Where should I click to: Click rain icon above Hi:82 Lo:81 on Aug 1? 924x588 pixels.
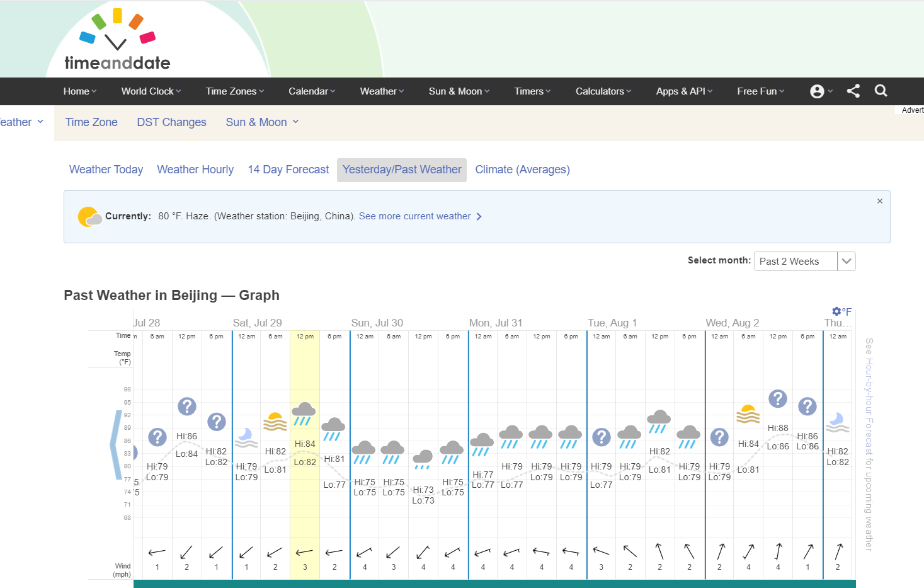659,422
